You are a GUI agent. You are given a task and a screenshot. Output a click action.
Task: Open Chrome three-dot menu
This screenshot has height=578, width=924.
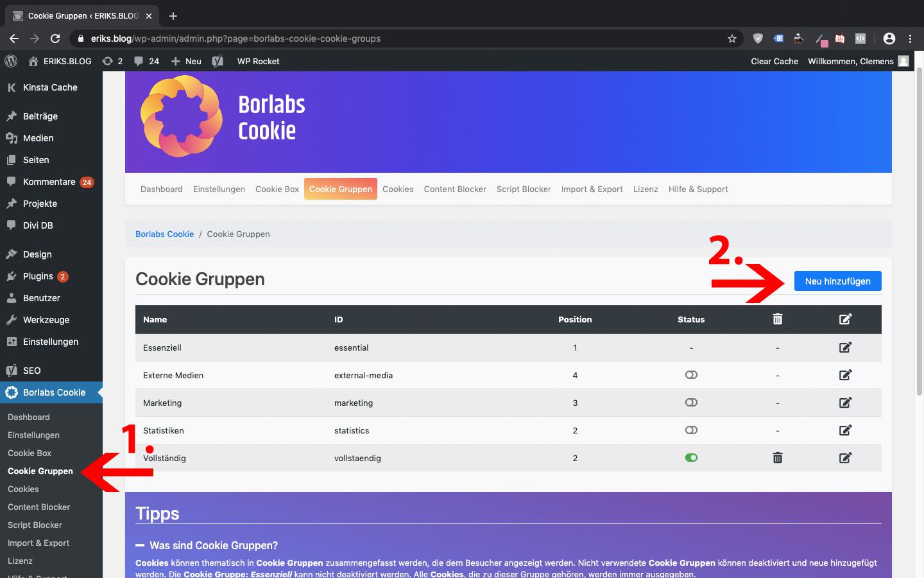[x=910, y=39]
